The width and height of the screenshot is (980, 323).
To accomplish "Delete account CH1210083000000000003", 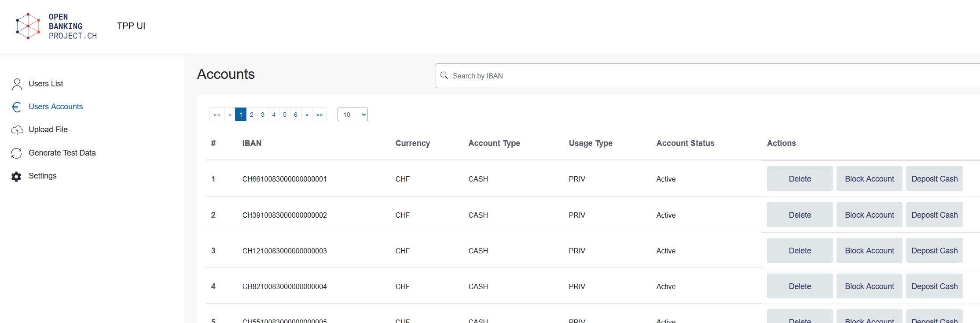I will [x=800, y=250].
